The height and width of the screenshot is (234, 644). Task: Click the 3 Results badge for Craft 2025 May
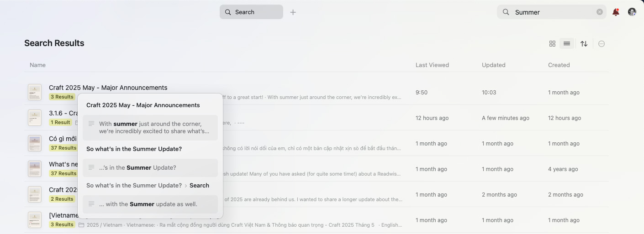[x=62, y=97]
